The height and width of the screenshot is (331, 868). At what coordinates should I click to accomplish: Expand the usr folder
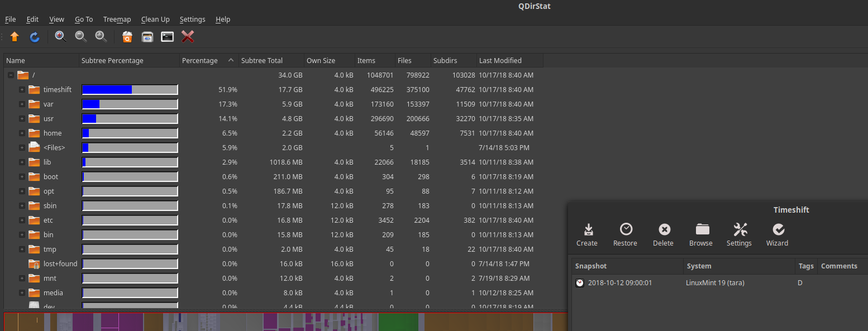[22, 118]
